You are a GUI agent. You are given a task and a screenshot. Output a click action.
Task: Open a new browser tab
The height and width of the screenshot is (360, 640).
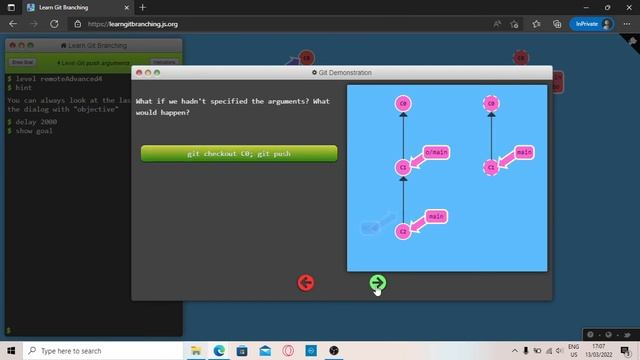coord(142,7)
